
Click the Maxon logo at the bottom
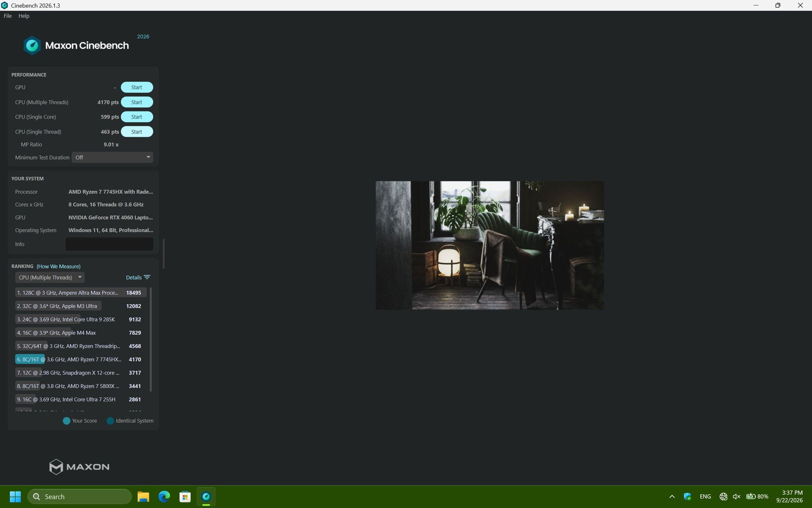(x=79, y=467)
